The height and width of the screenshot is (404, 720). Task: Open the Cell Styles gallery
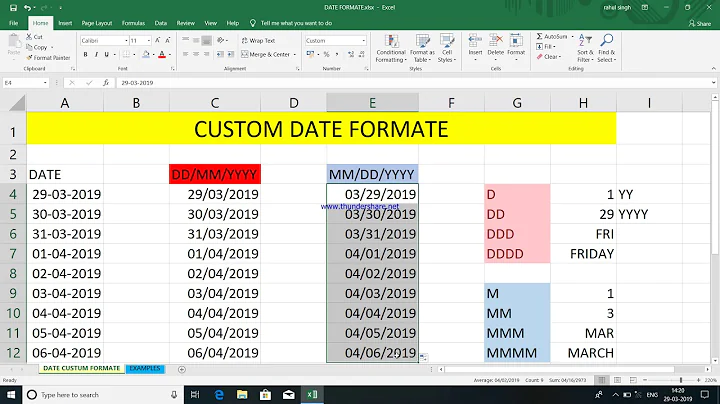tap(446, 48)
